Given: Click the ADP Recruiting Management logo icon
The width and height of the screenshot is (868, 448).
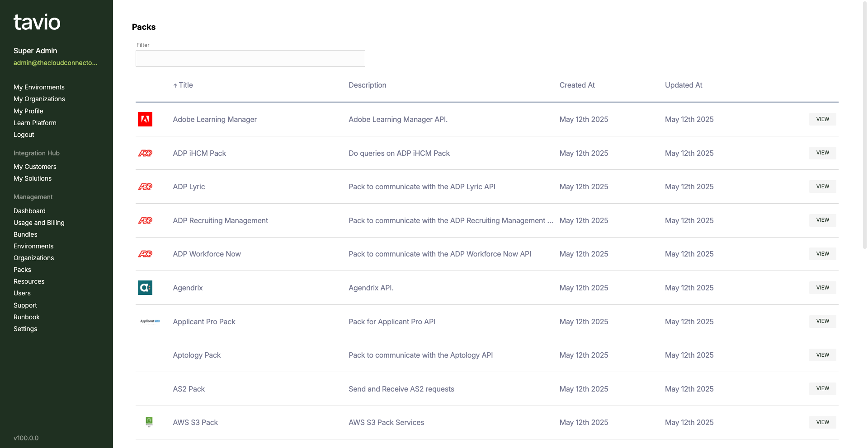Looking at the screenshot, I should coord(145,220).
